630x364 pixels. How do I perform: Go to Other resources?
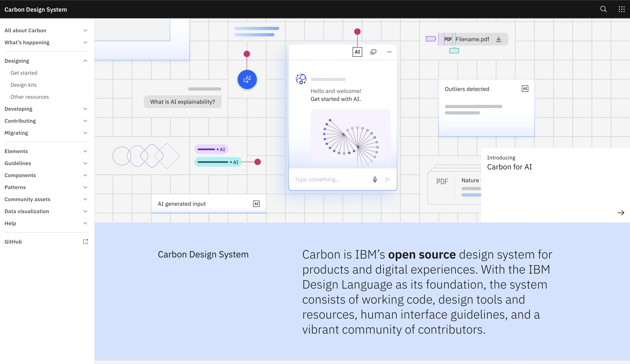(x=30, y=97)
